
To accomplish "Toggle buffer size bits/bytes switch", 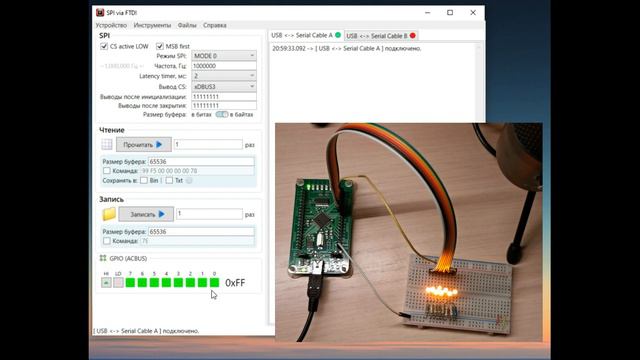I will click(x=222, y=115).
